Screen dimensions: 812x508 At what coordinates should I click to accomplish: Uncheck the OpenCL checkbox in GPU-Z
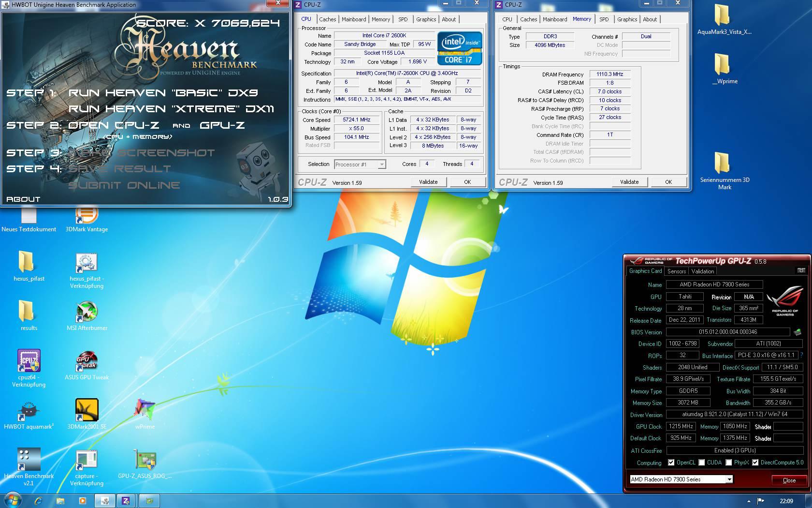pos(671,463)
